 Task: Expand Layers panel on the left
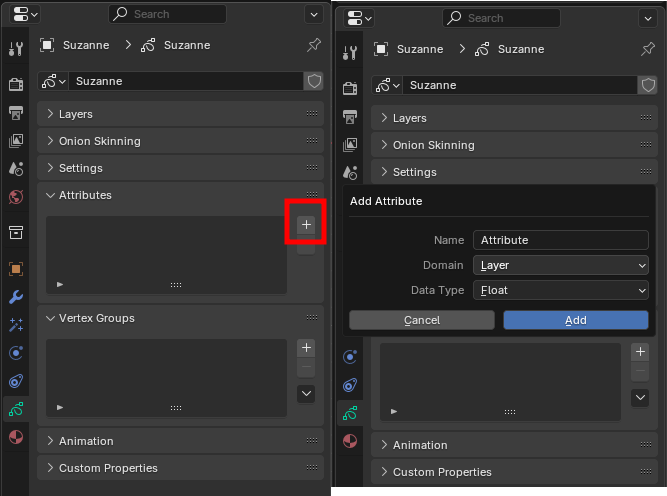180,114
